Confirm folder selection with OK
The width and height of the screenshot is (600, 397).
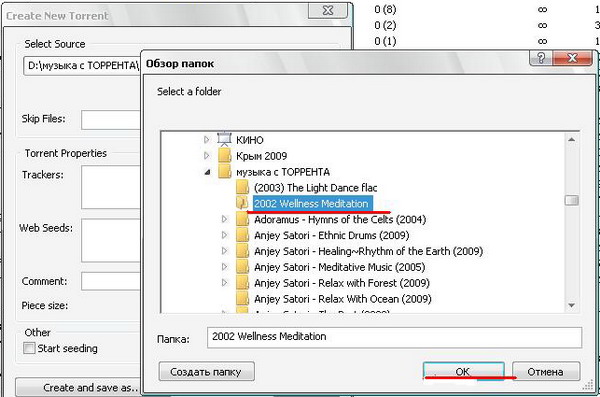[463, 371]
